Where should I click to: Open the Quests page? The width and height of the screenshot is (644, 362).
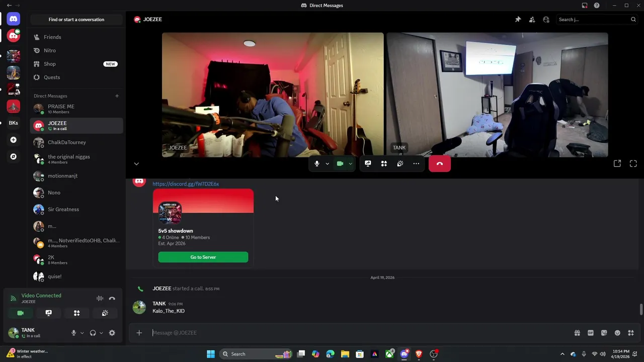[x=76, y=77]
